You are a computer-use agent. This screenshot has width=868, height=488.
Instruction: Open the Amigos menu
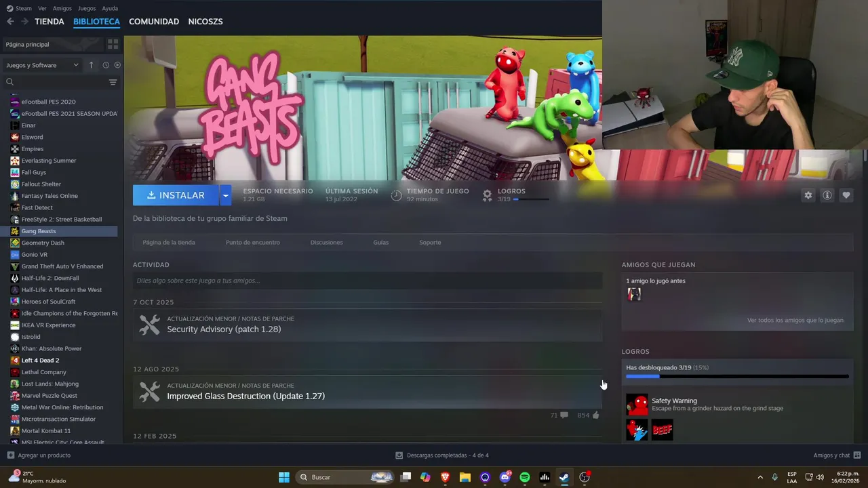point(62,8)
